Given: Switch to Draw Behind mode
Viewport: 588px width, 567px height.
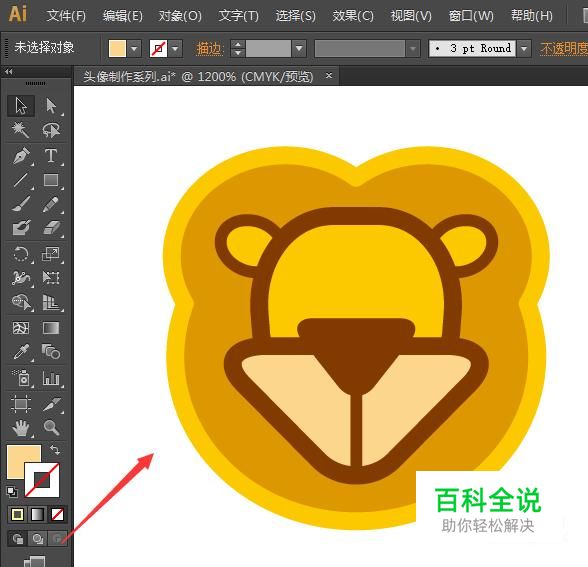Looking at the screenshot, I should [x=38, y=539].
